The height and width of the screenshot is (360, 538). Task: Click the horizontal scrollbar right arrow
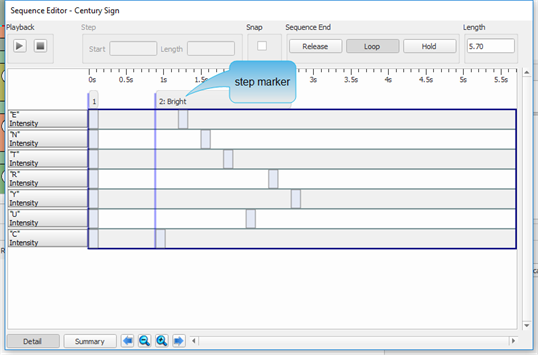point(513,341)
